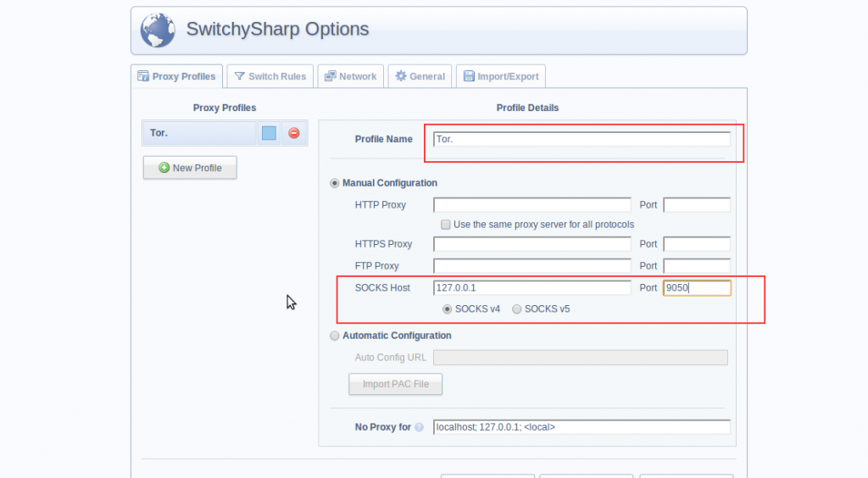The width and height of the screenshot is (868, 478).
Task: Open the Proxy Profiles tab
Action: pyautogui.click(x=176, y=76)
